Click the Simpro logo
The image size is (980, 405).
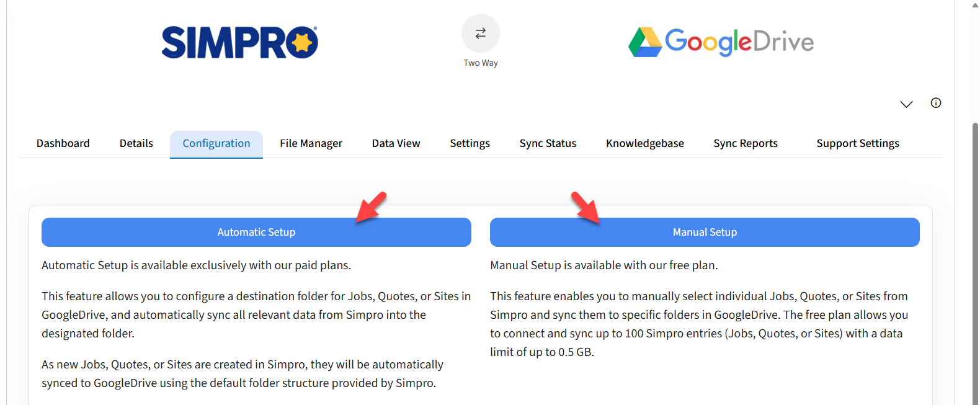click(240, 42)
